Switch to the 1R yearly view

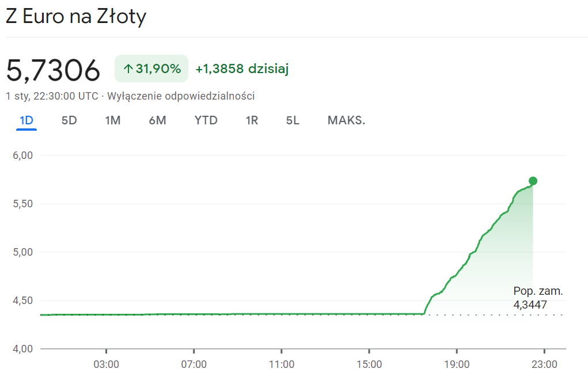coord(252,120)
